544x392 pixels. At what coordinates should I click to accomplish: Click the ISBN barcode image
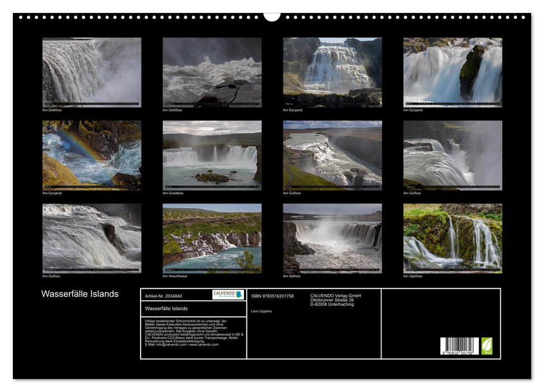(x=459, y=346)
